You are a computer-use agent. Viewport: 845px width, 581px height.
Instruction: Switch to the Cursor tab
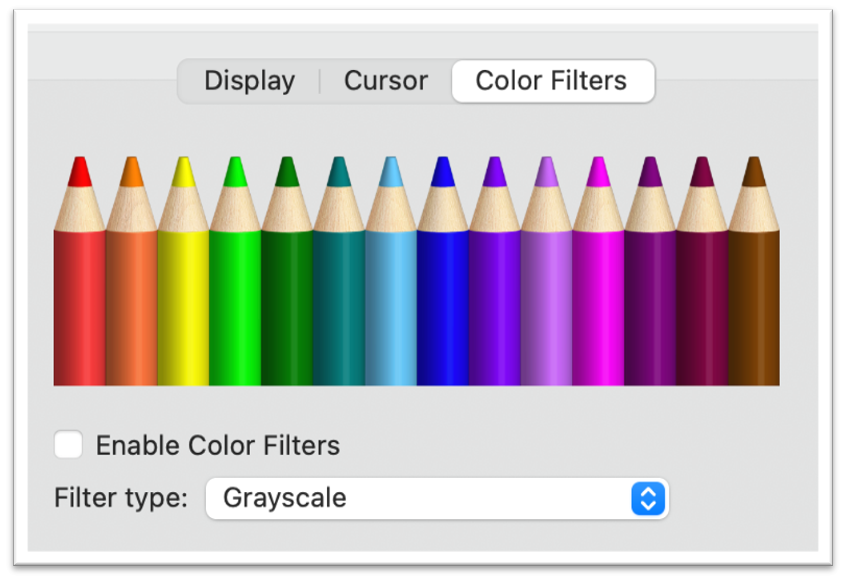(x=385, y=81)
